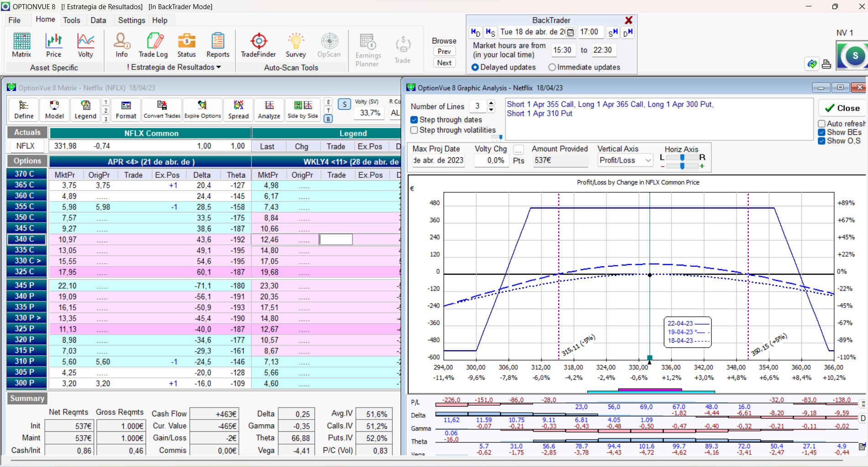The height and width of the screenshot is (467, 868).
Task: Enable Step through volatilities checkbox
Action: click(x=414, y=130)
